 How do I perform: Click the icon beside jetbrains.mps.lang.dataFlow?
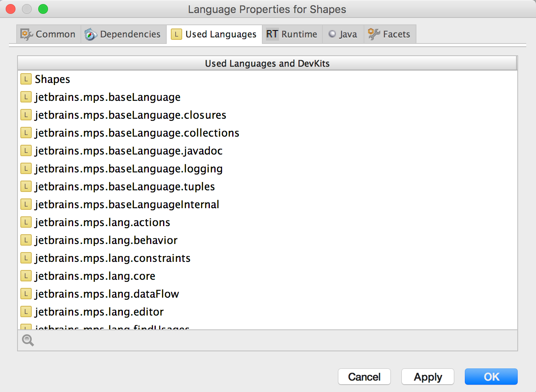tap(26, 294)
